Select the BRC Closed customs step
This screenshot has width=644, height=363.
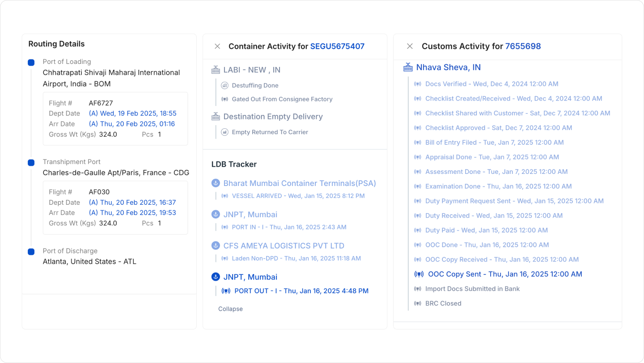tap(437, 303)
